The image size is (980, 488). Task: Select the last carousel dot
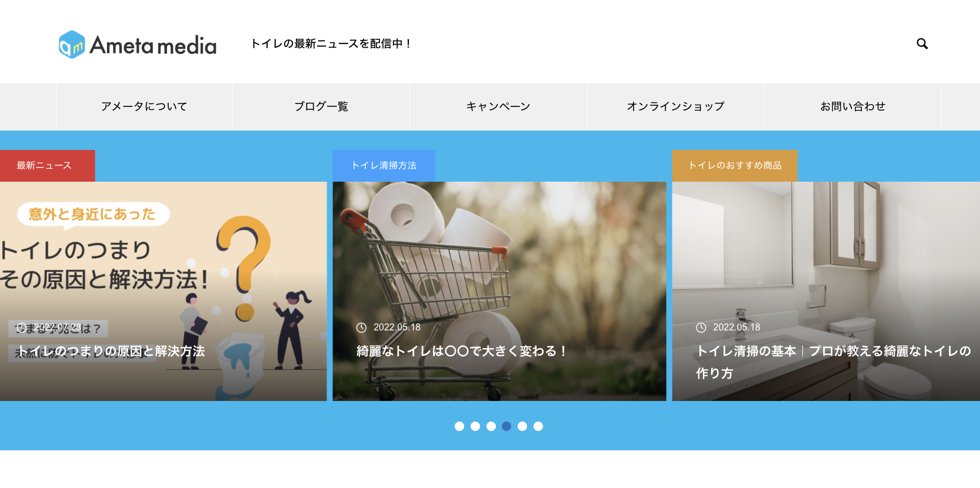click(x=538, y=426)
